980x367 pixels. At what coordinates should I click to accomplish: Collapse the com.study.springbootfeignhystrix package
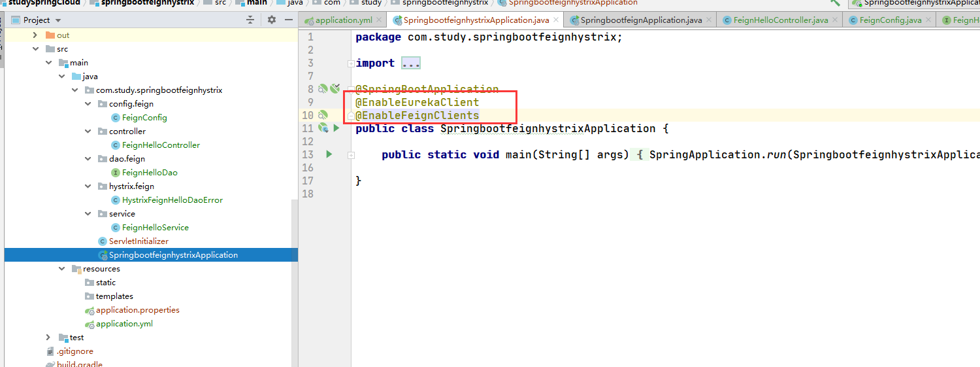click(x=74, y=90)
